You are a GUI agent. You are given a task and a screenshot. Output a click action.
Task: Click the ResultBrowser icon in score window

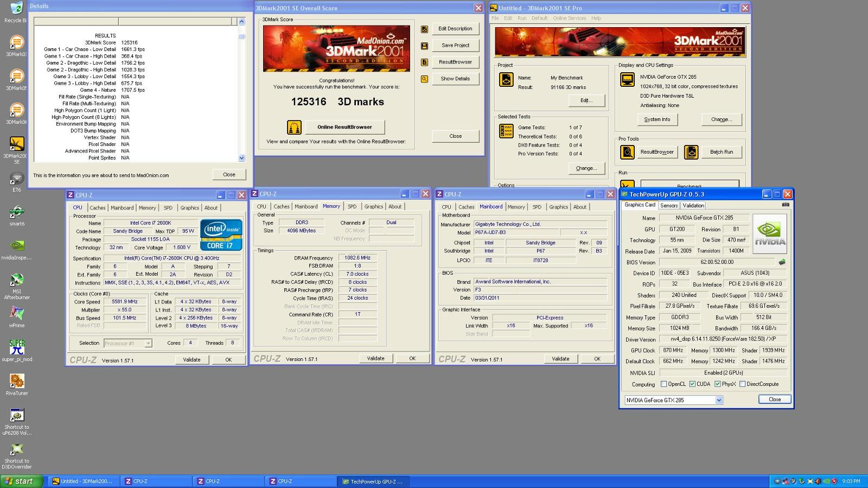[424, 62]
